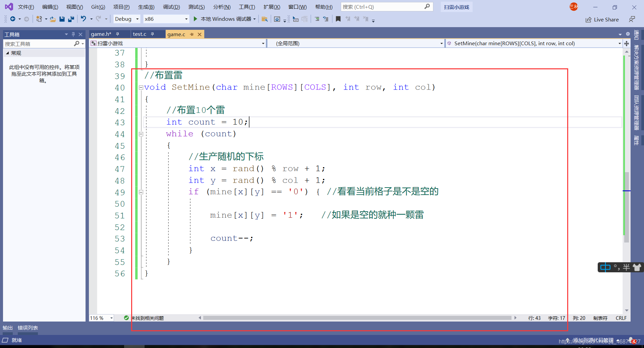The image size is (644, 348).
Task: Open the x86 platform dropdown
Action: 166,19
